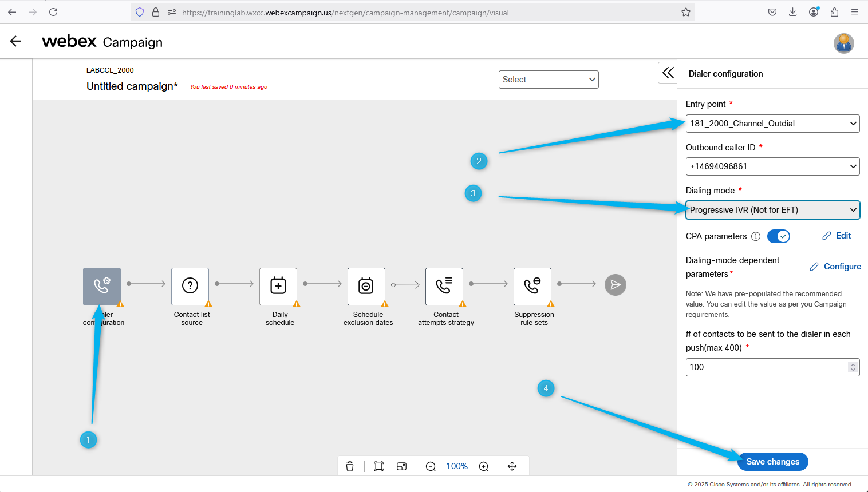This screenshot has height=492, width=868.
Task: Click the CPA parameters info icon
Action: [756, 236]
